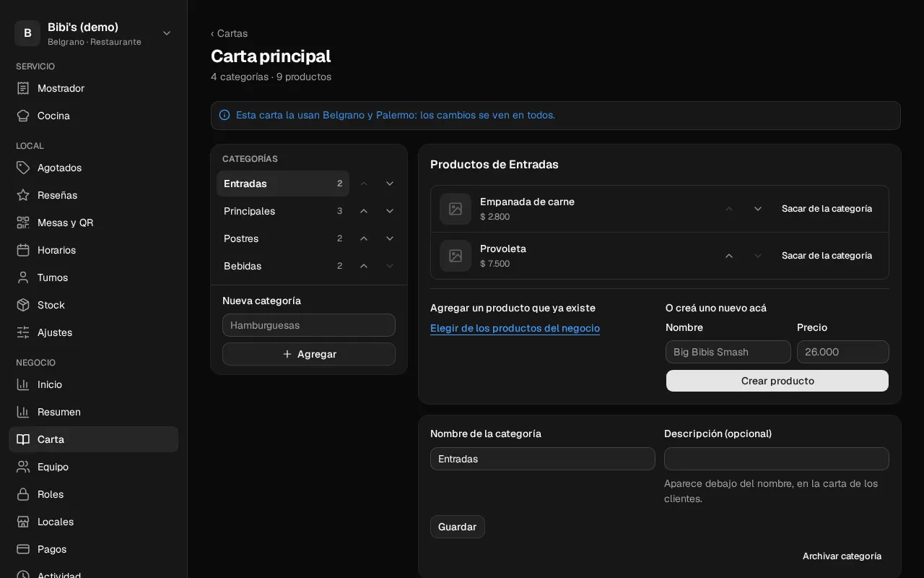Open the Bibi's (demo) business switcher chevron

167,33
